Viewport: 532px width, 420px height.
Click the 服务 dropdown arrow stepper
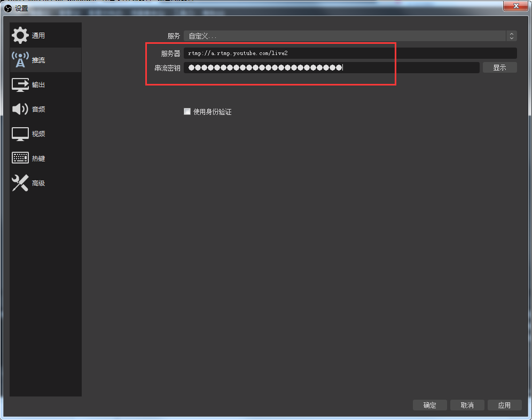tap(511, 36)
